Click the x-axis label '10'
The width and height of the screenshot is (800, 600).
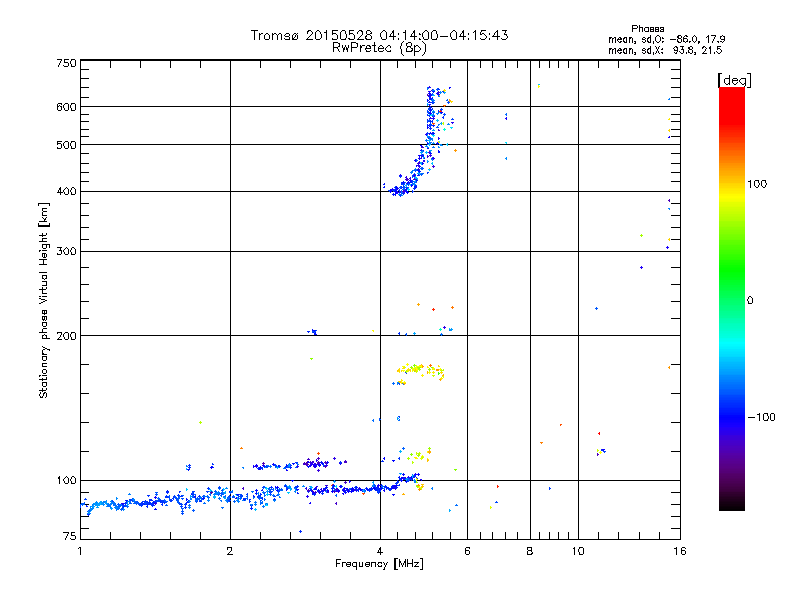[x=578, y=551]
